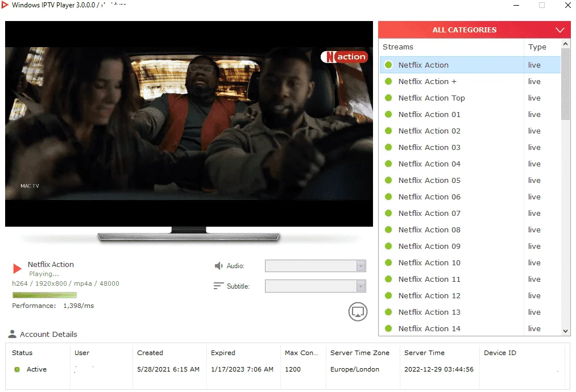Click the Account Details person icon
The width and height of the screenshot is (576, 392).
pos(13,334)
